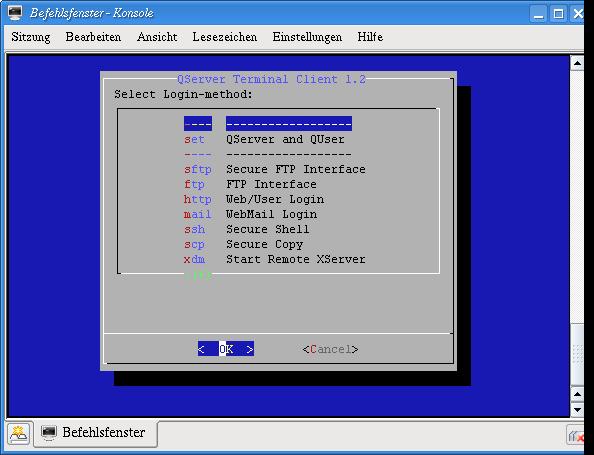Viewport: 594px width, 455px height.
Task: Click the 'Select Login-method:' label
Action: [x=183, y=94]
